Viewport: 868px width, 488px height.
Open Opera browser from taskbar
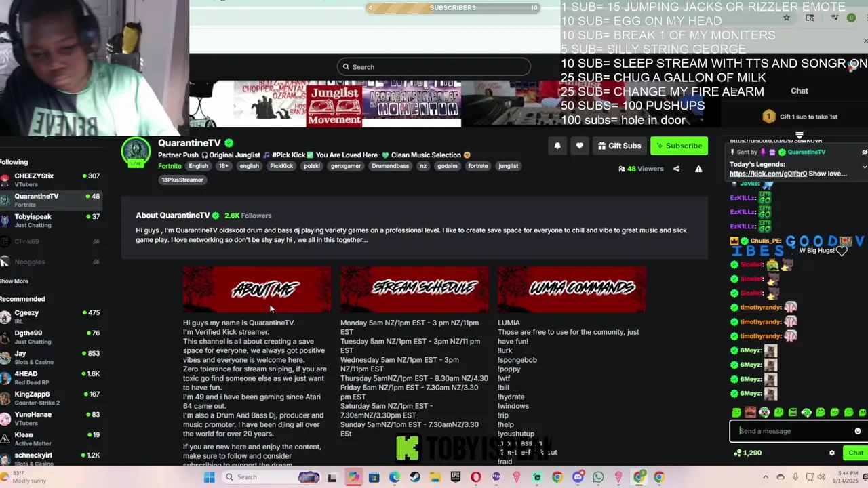475,477
